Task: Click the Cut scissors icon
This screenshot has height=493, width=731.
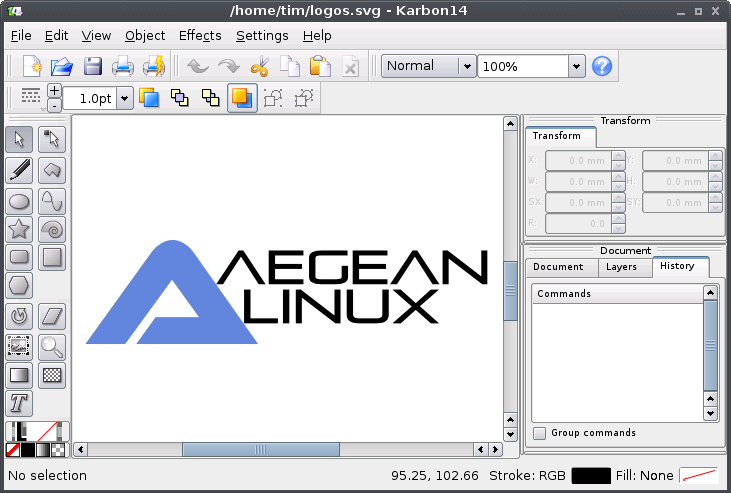Action: tap(260, 67)
